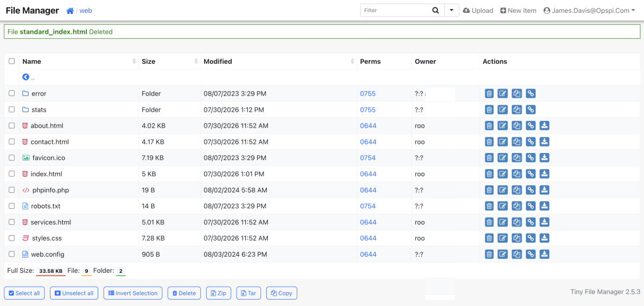Viewport: 644px width, 306px height.
Task: Toggle the header select-all checkbox
Action: click(12, 61)
